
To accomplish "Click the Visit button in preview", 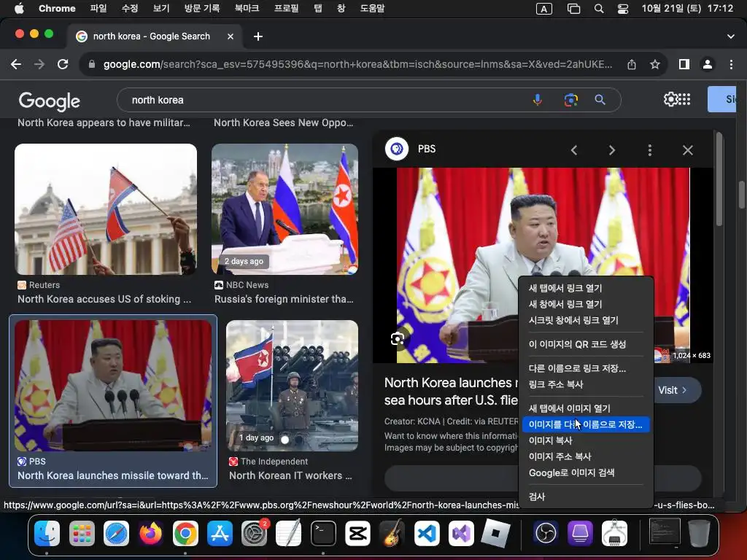I will coord(678,391).
